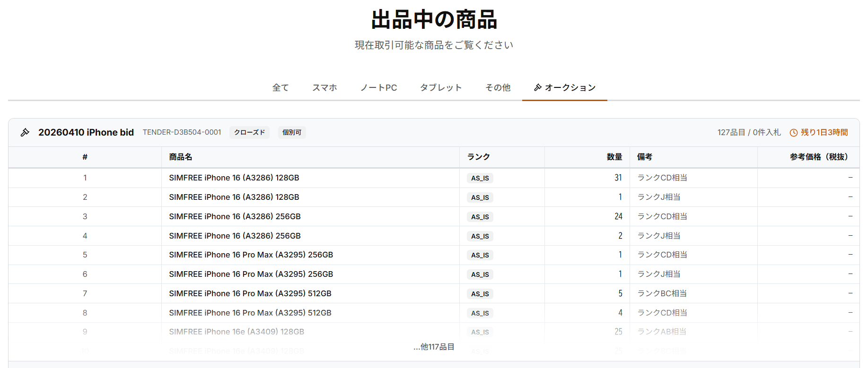The image size is (868, 368).
Task: Select the ノートPC tab
Action: pyautogui.click(x=378, y=87)
